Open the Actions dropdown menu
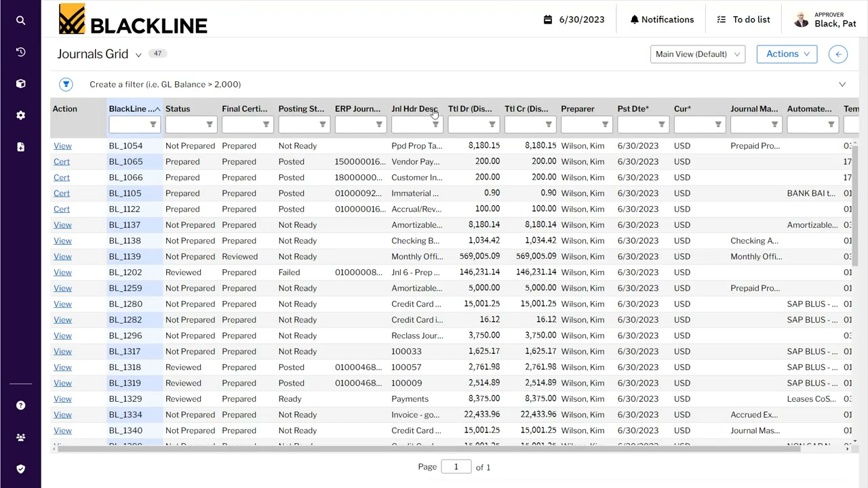Screen dimensions: 868x488 click(x=787, y=54)
